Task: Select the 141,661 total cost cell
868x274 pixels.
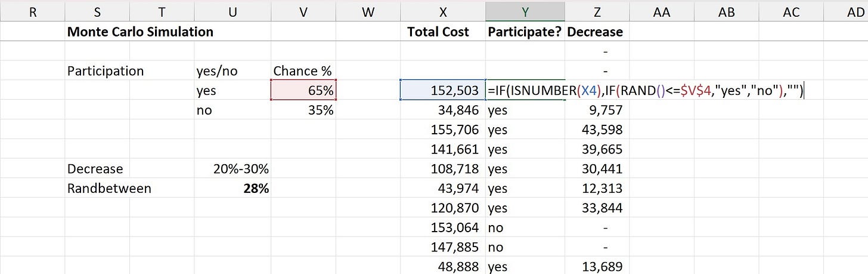Action: pyautogui.click(x=443, y=149)
